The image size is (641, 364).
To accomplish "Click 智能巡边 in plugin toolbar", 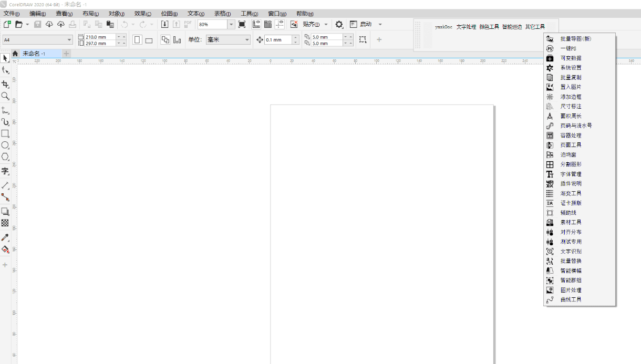I will click(x=512, y=27).
